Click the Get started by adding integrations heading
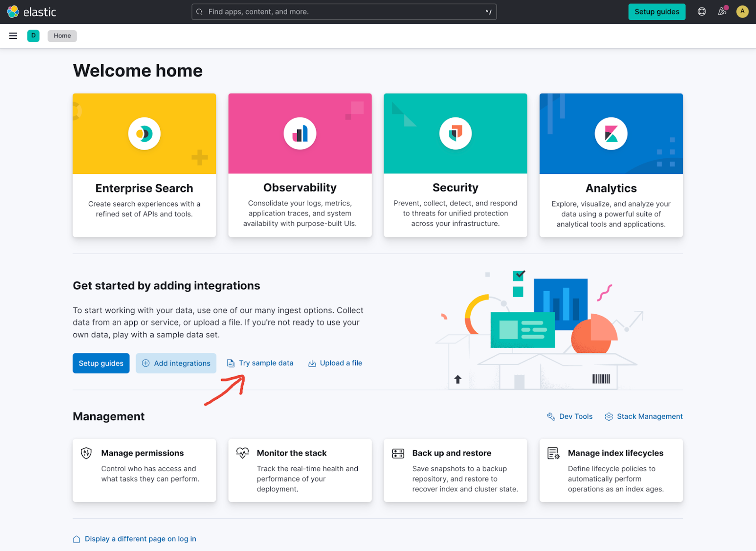The height and width of the screenshot is (551, 756). pos(166,286)
